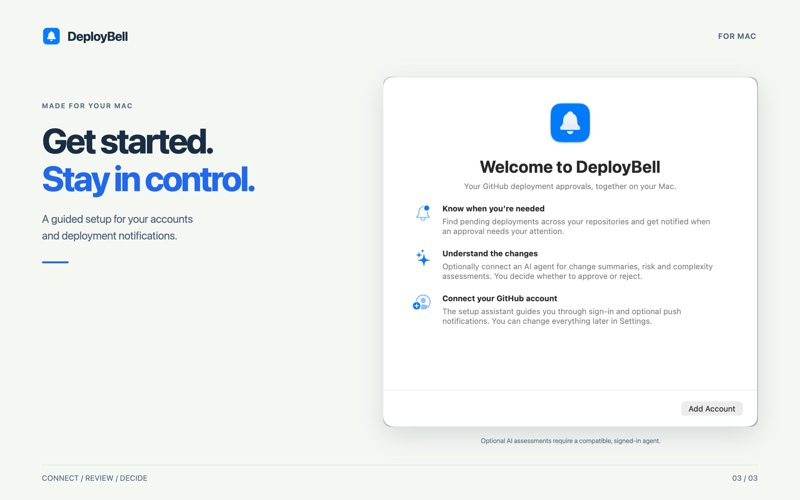800x500 pixels.
Task: Click the GitHub deployment approvals subtitle
Action: pos(570,186)
